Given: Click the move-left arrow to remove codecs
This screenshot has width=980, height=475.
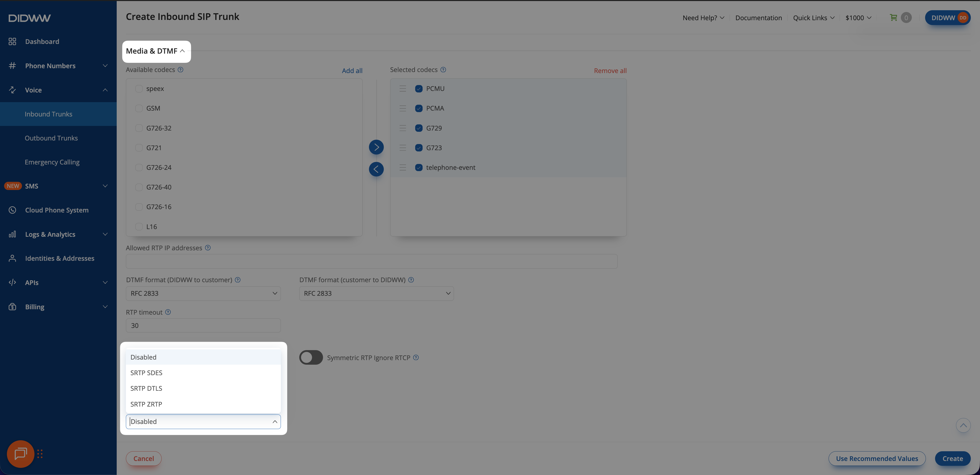Looking at the screenshot, I should pyautogui.click(x=376, y=169).
